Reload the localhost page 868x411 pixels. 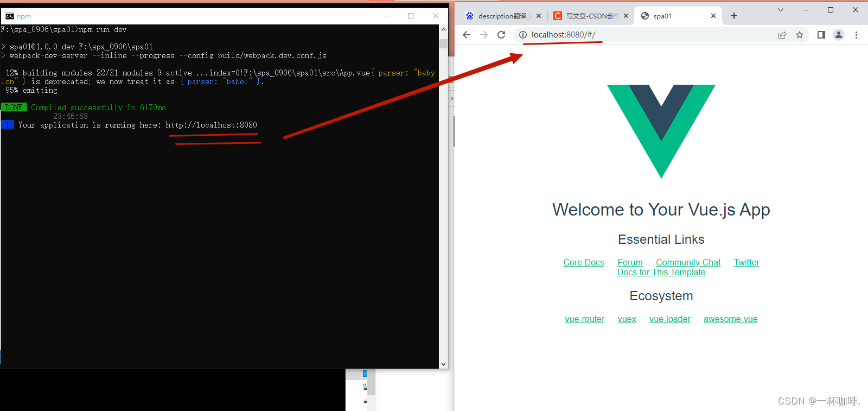(501, 35)
